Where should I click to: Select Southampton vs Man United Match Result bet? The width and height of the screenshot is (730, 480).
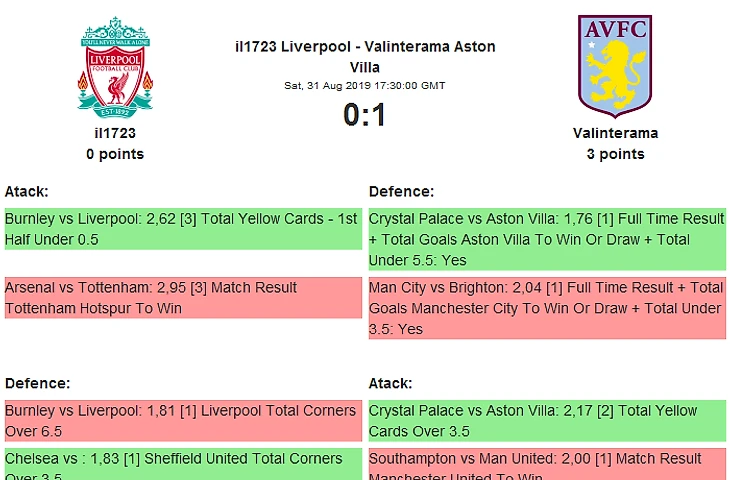(546, 465)
